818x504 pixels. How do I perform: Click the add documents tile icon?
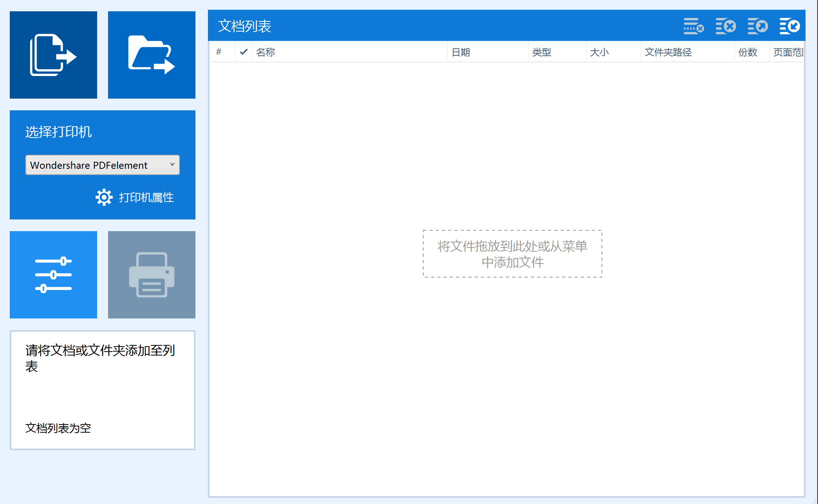pos(53,55)
